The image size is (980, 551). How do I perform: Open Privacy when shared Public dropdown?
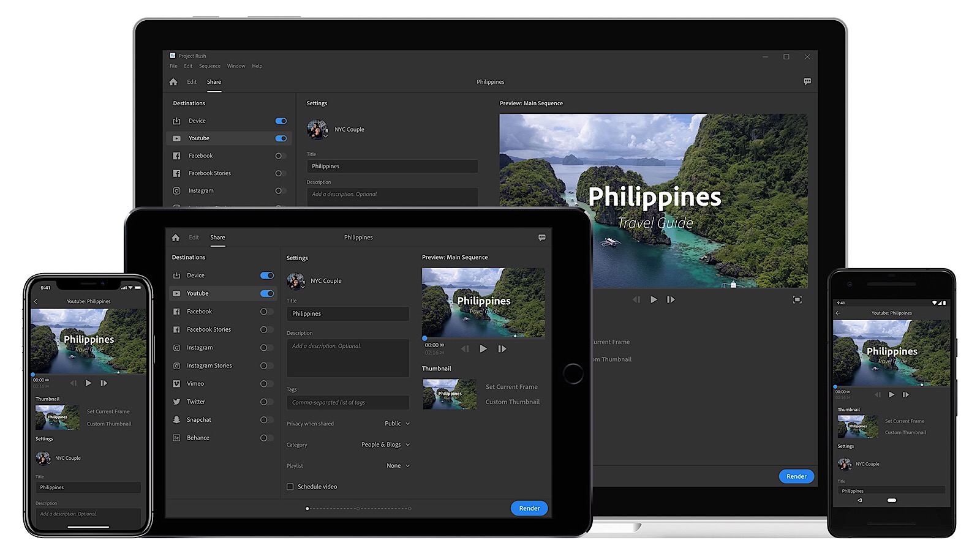(x=398, y=424)
